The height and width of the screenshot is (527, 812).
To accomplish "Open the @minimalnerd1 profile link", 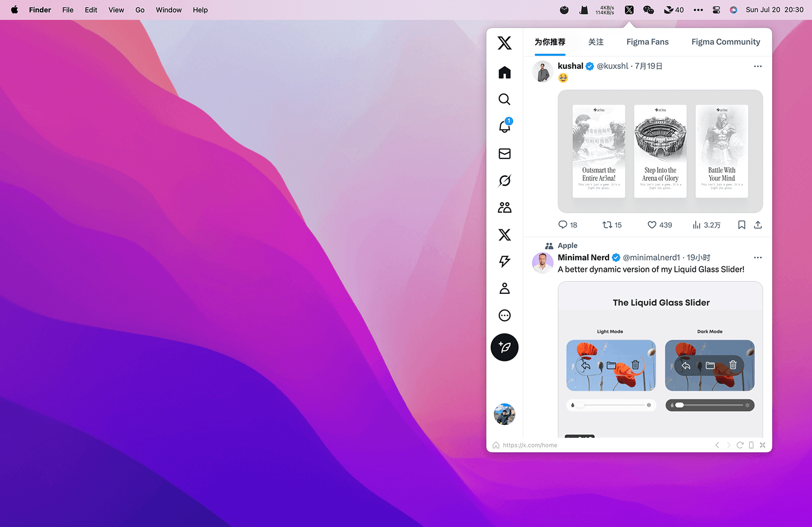I will point(651,257).
